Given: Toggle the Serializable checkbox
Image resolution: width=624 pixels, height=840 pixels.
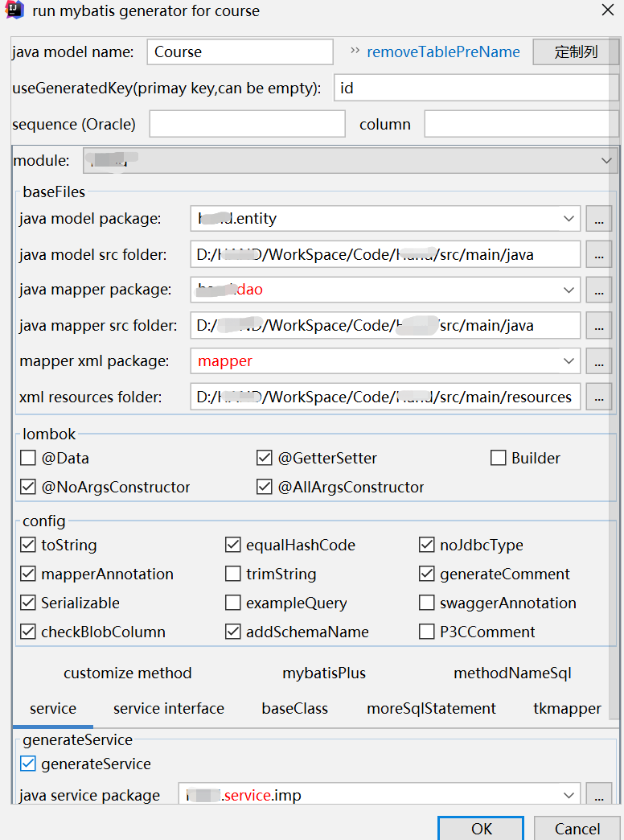Looking at the screenshot, I should point(28,603).
